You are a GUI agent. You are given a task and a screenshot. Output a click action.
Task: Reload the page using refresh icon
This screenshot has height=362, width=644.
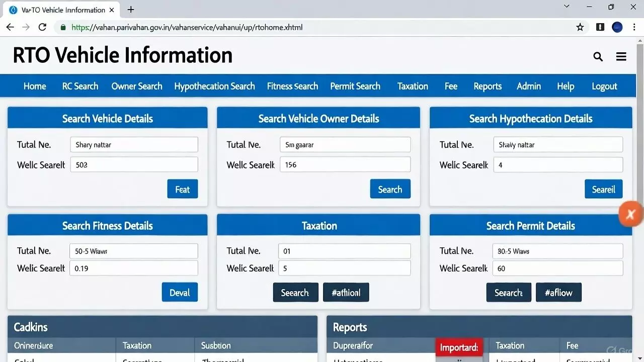(42, 27)
